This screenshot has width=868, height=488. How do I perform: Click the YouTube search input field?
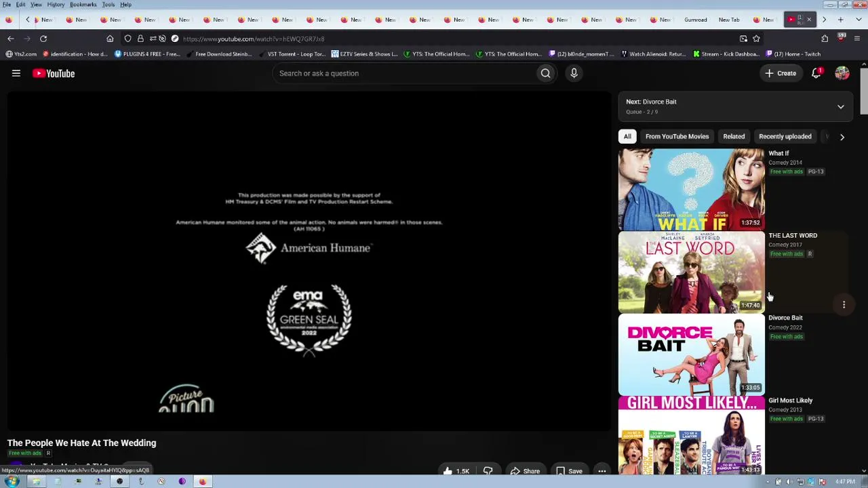tap(403, 73)
